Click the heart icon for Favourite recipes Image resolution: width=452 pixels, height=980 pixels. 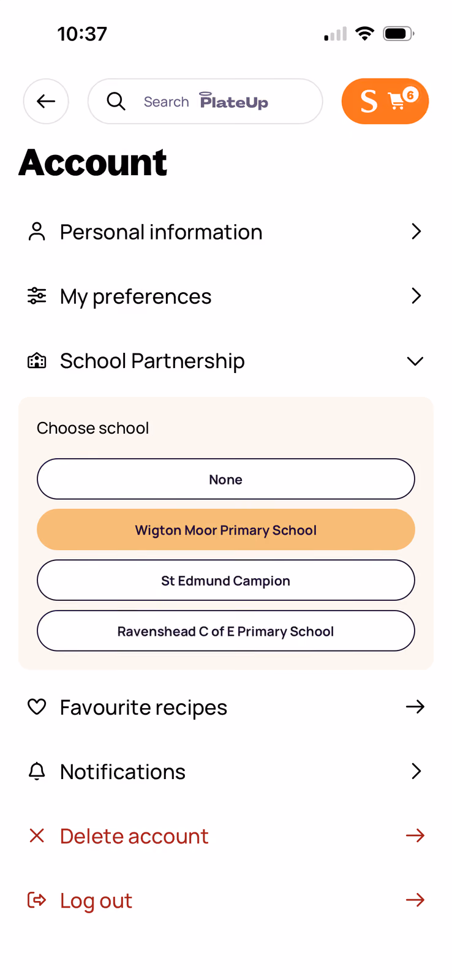(x=37, y=707)
